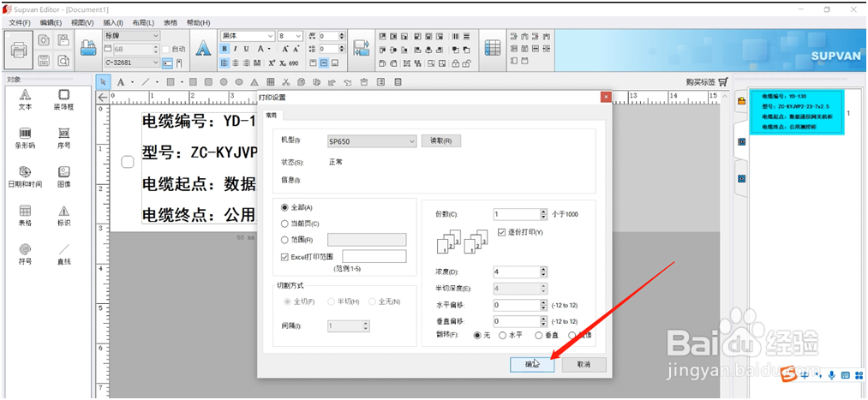Screen dimensions: 868x400
Task: Open the 文件(F) menu
Action: [x=20, y=22]
